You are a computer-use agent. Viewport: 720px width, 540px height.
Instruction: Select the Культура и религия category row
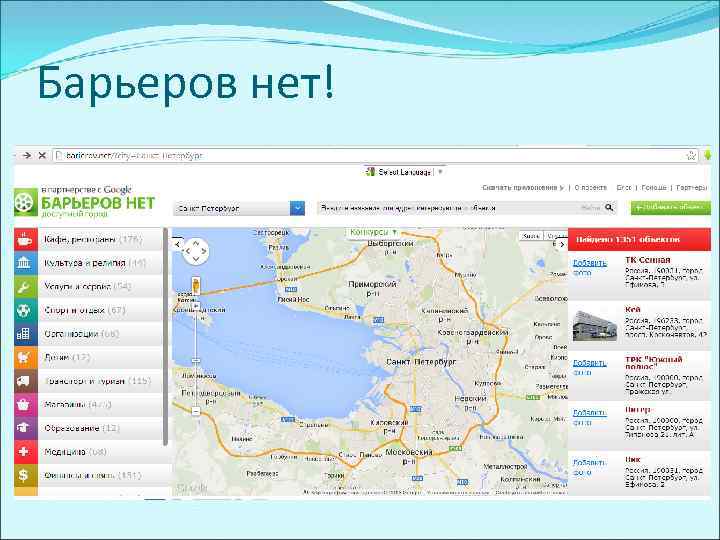[x=89, y=263]
